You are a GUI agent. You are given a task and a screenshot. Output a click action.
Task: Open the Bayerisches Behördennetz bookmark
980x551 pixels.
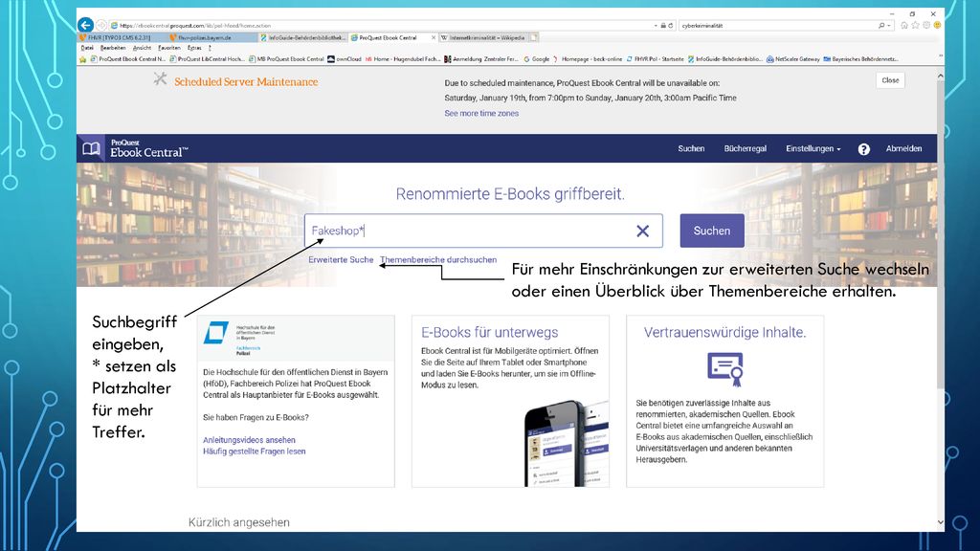click(x=860, y=59)
